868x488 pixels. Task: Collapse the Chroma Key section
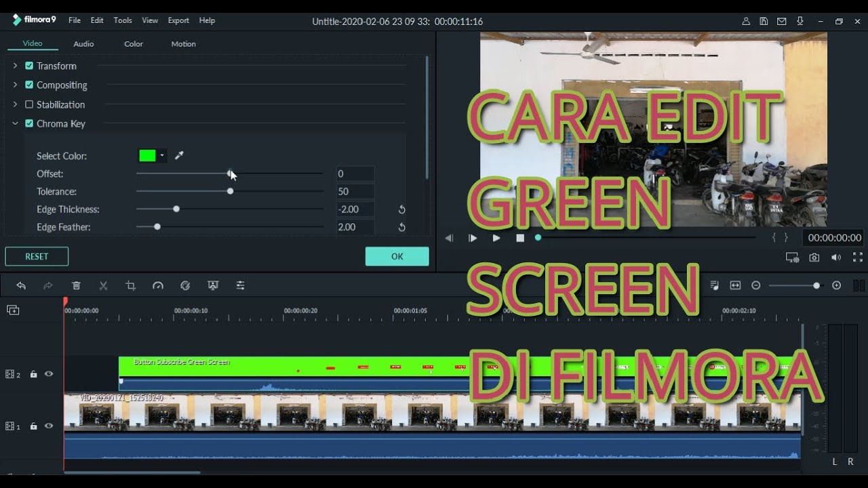(15, 123)
